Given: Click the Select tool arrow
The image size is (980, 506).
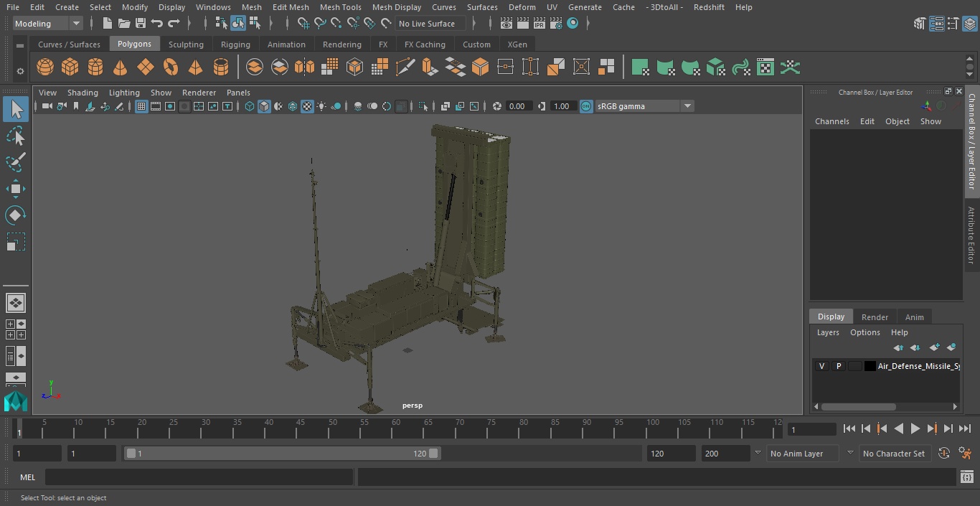Looking at the screenshot, I should point(16,109).
